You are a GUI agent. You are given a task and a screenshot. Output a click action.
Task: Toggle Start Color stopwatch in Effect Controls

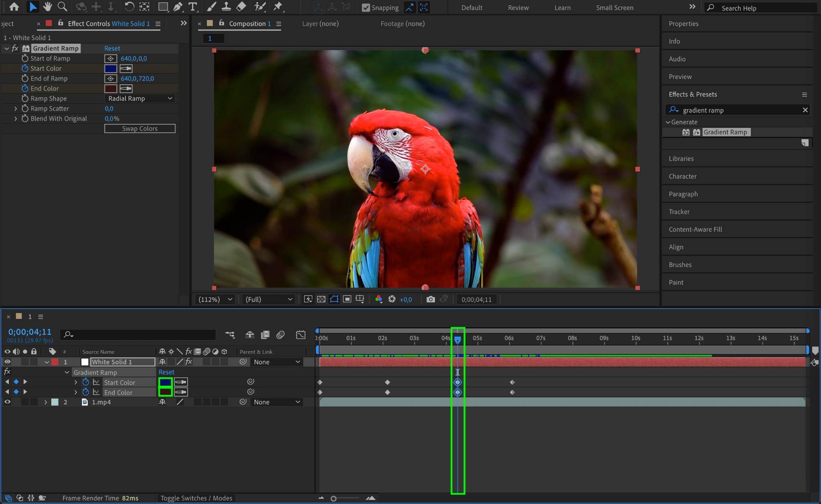click(x=25, y=68)
